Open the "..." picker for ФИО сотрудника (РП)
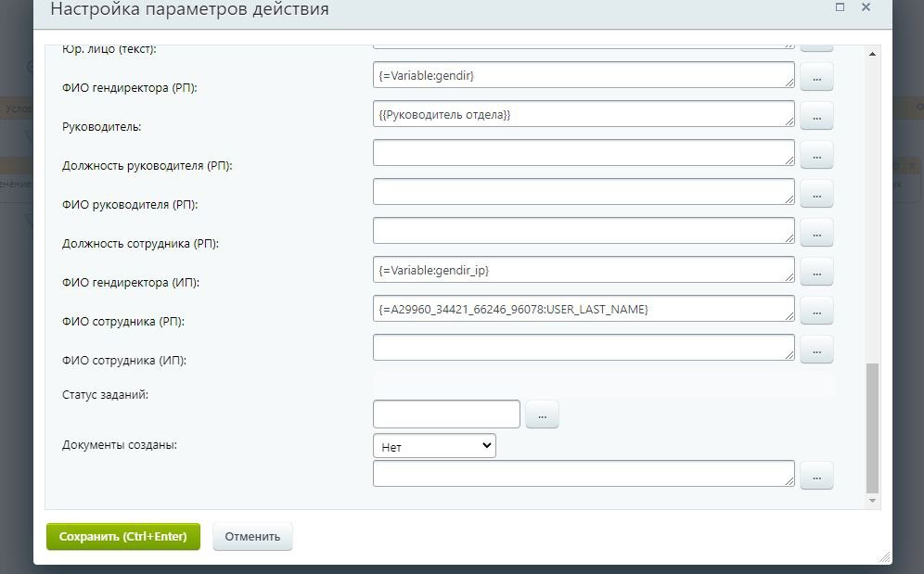 coord(816,311)
